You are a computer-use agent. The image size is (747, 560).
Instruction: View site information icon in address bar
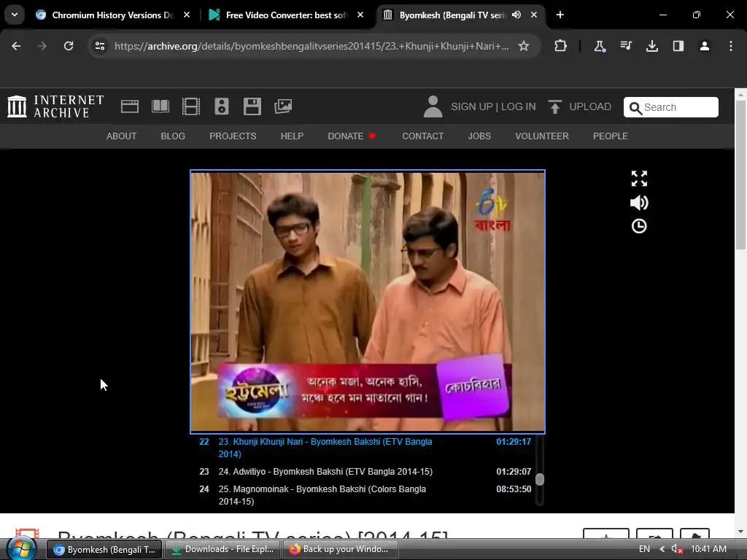[100, 46]
